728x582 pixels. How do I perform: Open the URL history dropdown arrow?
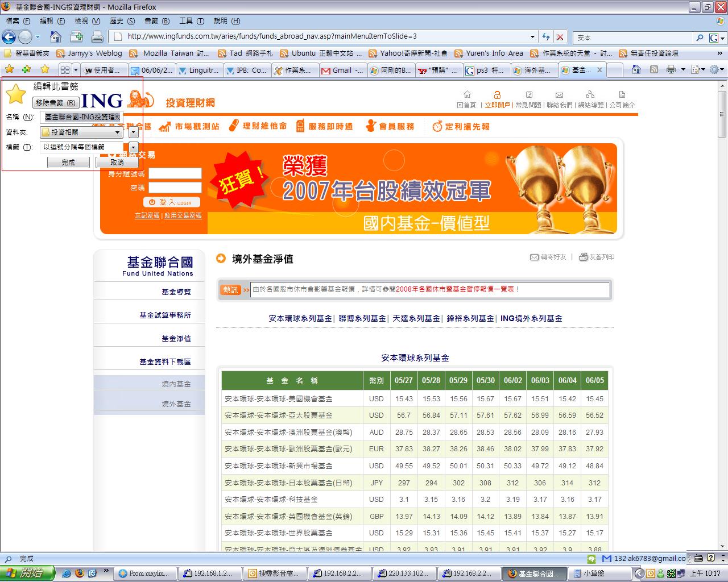point(532,37)
